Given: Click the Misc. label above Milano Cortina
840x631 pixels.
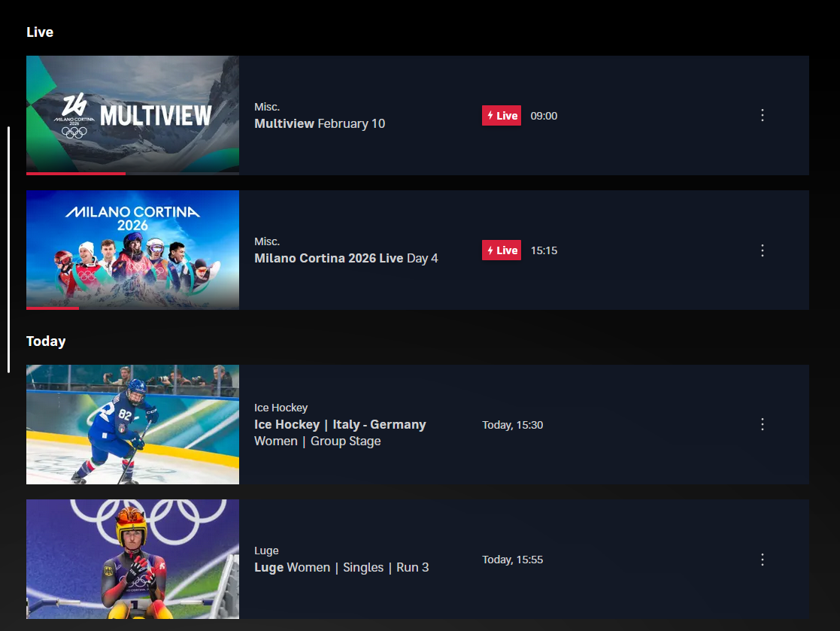Looking at the screenshot, I should click(x=267, y=241).
